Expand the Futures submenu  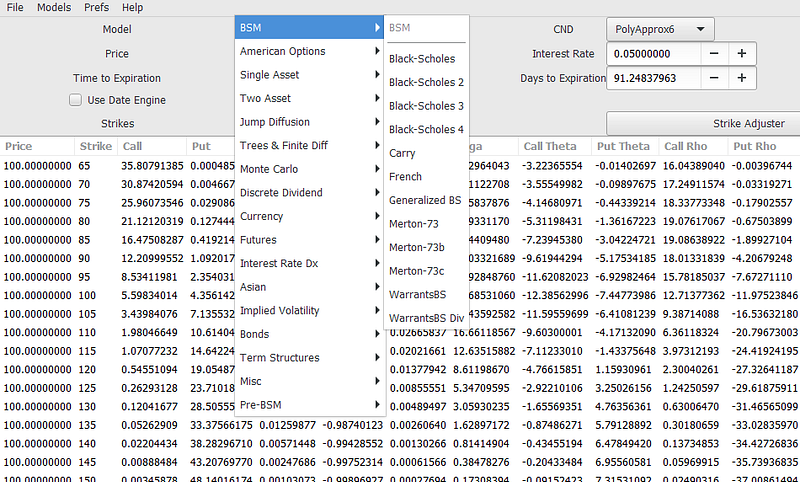click(x=309, y=240)
